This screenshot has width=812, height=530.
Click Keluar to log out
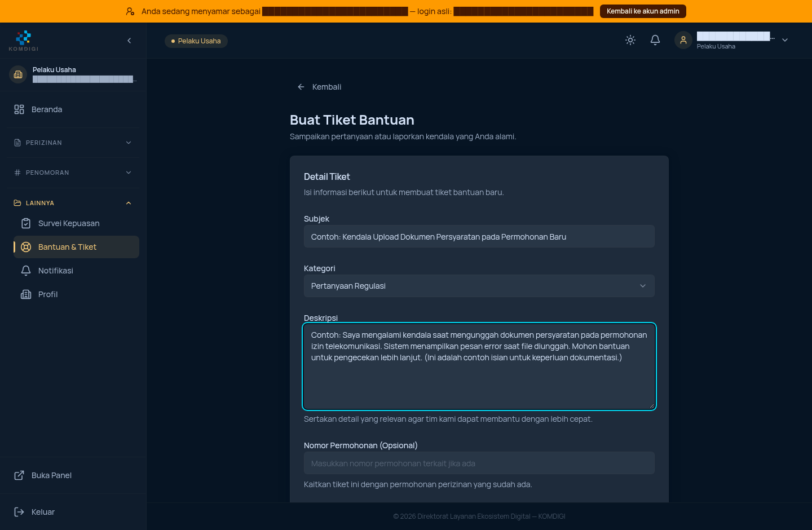coord(73,512)
